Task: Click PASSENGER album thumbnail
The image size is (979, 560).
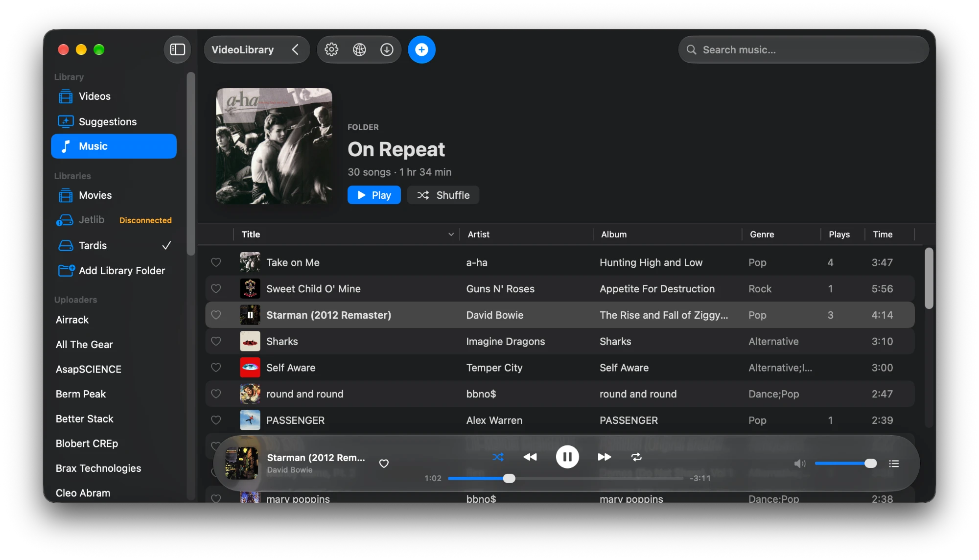Action: tap(250, 420)
